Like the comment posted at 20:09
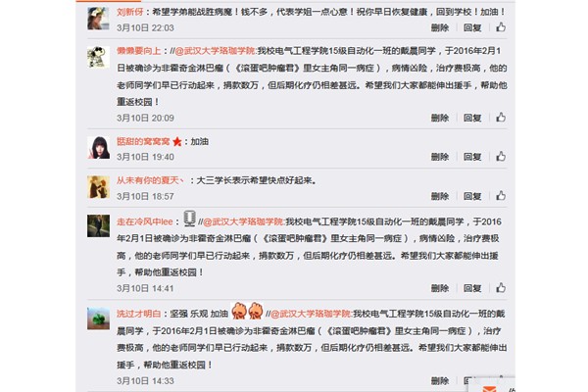 501,118
